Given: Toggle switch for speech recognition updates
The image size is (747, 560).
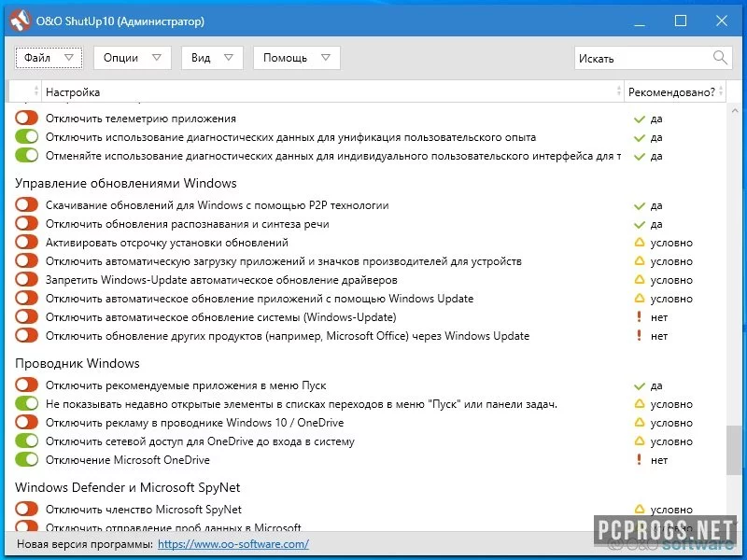Looking at the screenshot, I should pyautogui.click(x=26, y=223).
